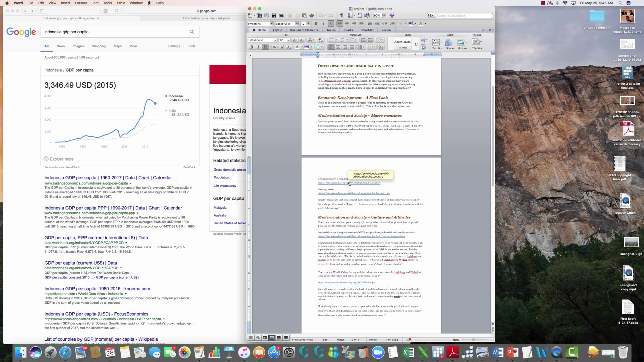
Task: Toggle Bold in the Home ribbon Font group
Action: click(x=252, y=47)
